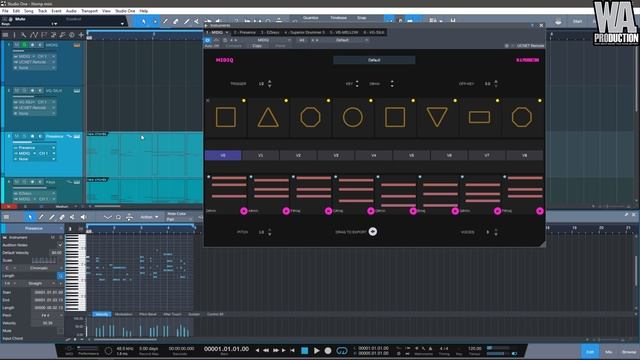This screenshot has height=360, width=640.
Task: Click the Drag to Export arrow icon
Action: 373,231
